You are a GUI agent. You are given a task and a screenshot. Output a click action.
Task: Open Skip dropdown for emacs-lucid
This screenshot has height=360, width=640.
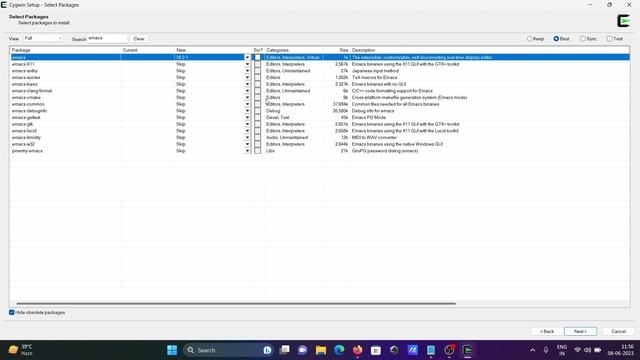coord(247,131)
